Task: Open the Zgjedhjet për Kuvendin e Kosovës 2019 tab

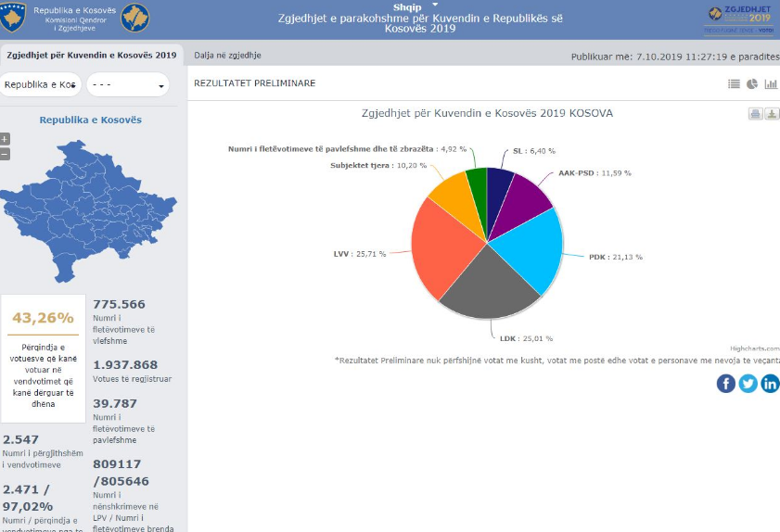Action: [x=91, y=55]
